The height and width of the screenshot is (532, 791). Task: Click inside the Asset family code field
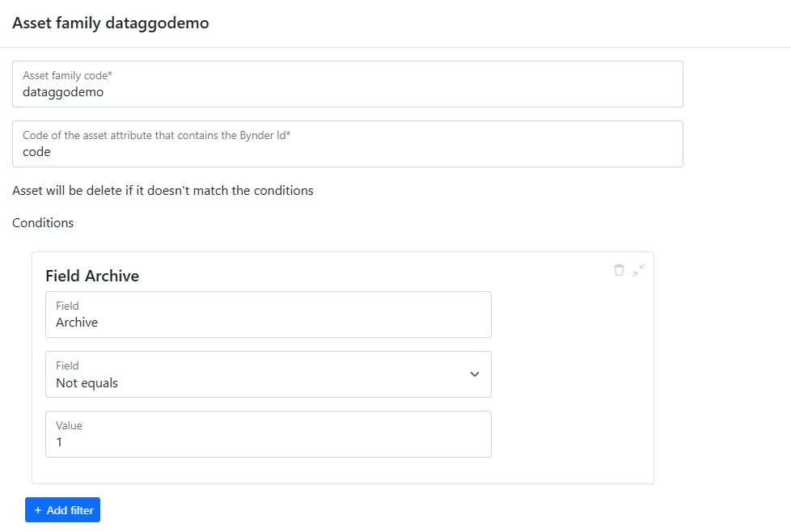pos(348,84)
